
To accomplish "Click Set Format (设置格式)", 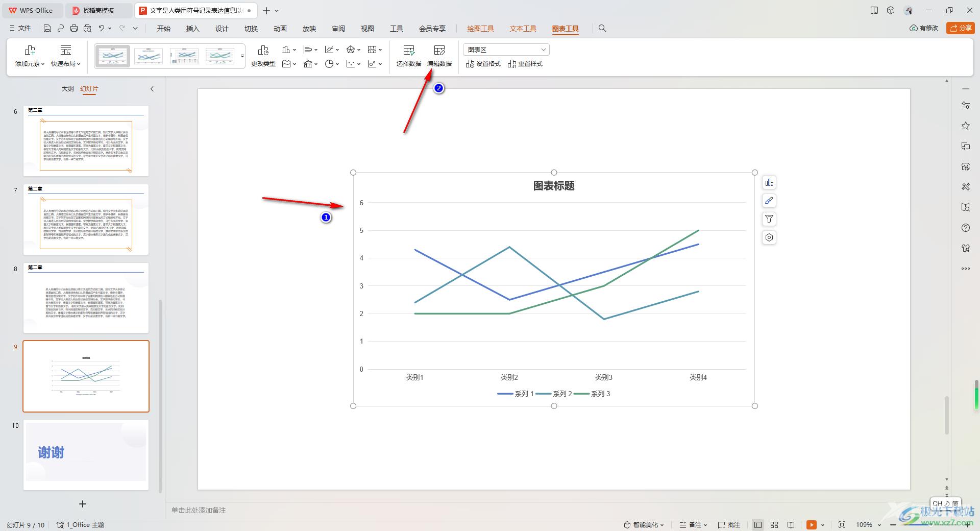I will [483, 64].
